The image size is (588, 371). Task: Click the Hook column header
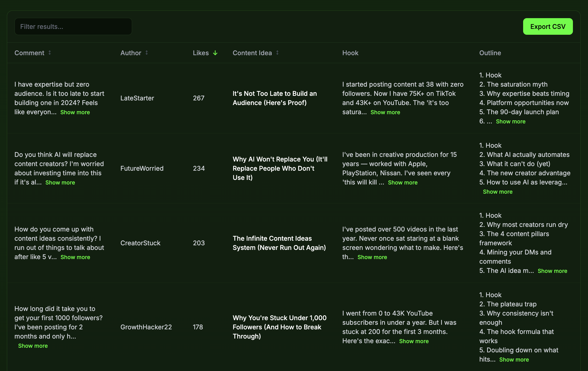(x=350, y=53)
